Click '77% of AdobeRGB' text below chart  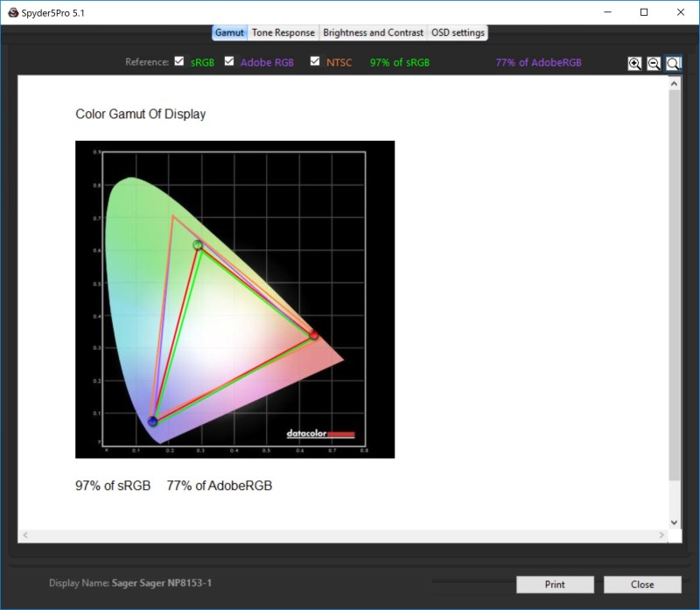coord(220,486)
